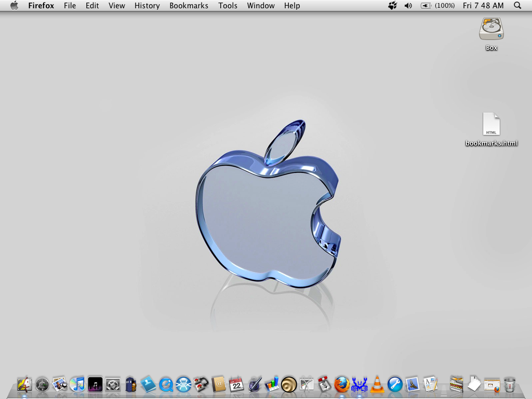Screen dimensions: 532x399
Task: Launch iPhoto from the dock
Action: (60, 384)
